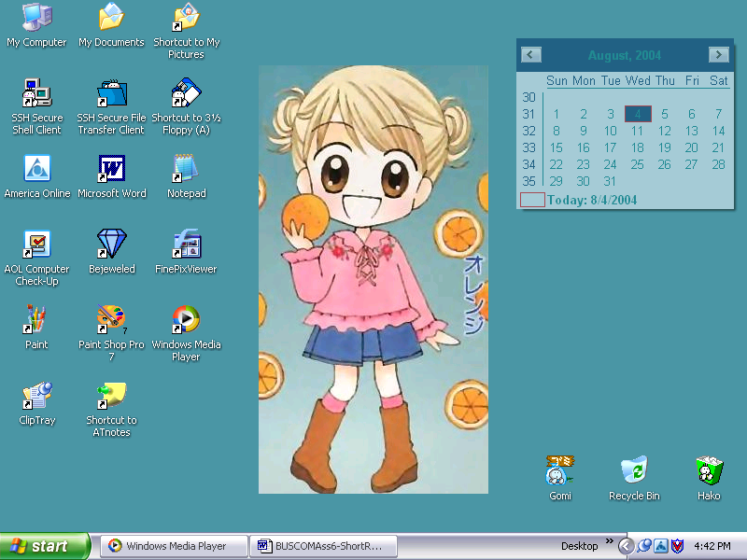Screen dimensions: 747x560
Task: Click week number 33 in calendar
Action: [x=529, y=147]
